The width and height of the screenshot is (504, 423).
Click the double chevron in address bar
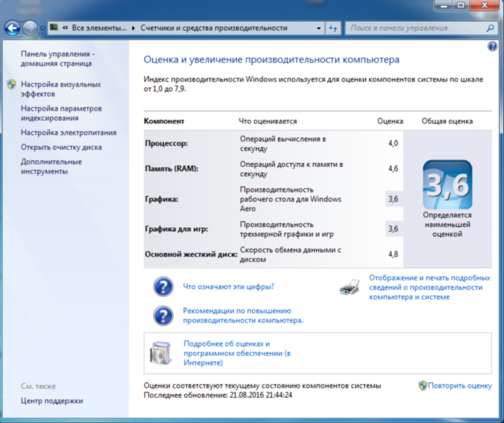[x=66, y=28]
